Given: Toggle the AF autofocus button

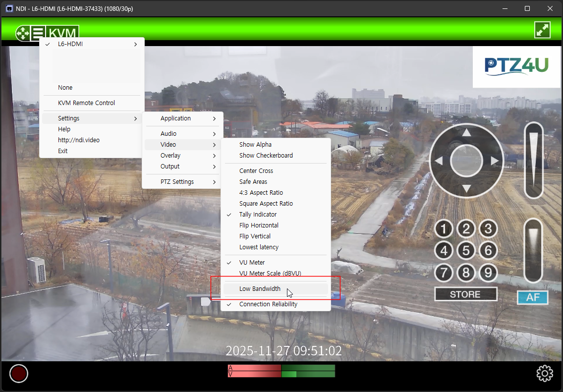Looking at the screenshot, I should (532, 297).
